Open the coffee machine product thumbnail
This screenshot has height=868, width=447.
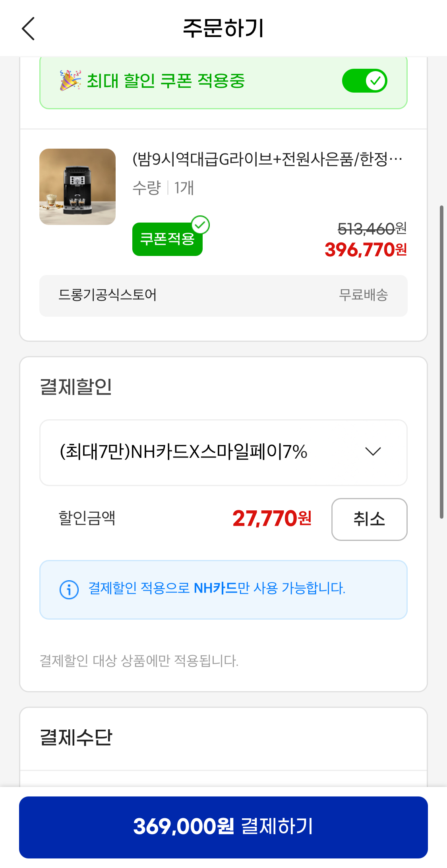[77, 187]
